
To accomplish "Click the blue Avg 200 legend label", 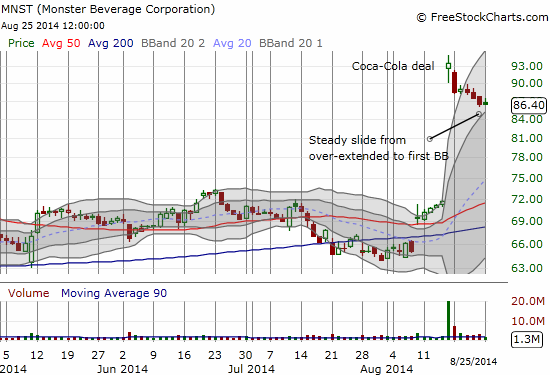I will point(110,43).
